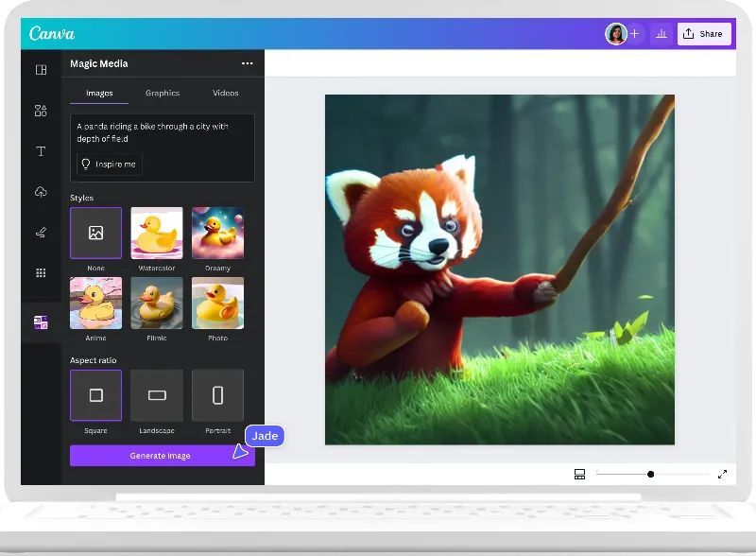Click the plus icon to add collaborators
The image size is (756, 556).
pyautogui.click(x=635, y=34)
